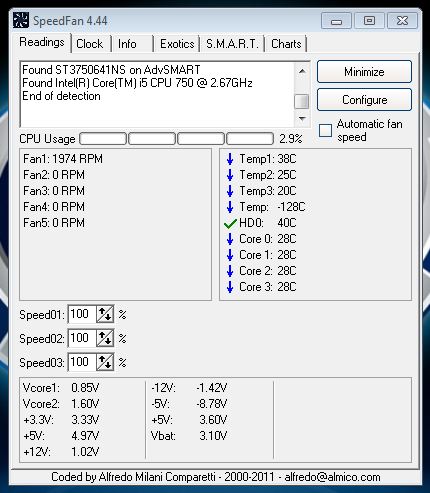430x493 pixels.
Task: Click the Speed02 spinner arrows
Action: coord(105,338)
